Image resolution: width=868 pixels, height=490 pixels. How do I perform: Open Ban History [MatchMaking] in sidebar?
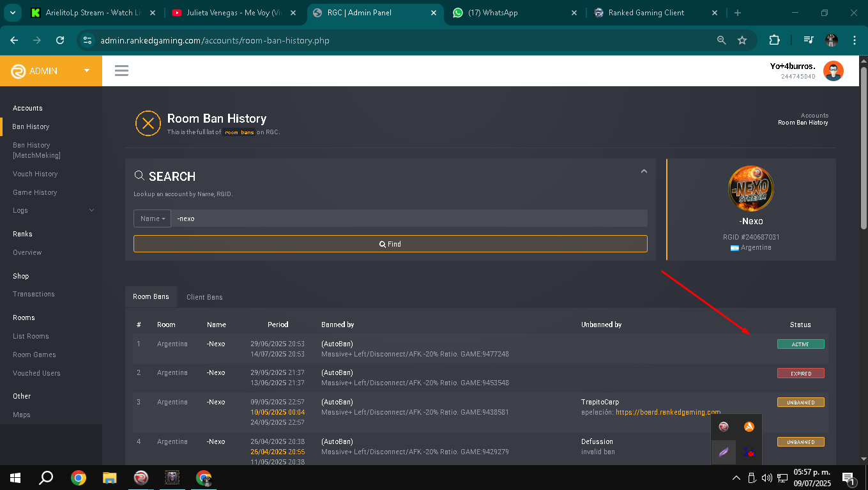pos(36,150)
